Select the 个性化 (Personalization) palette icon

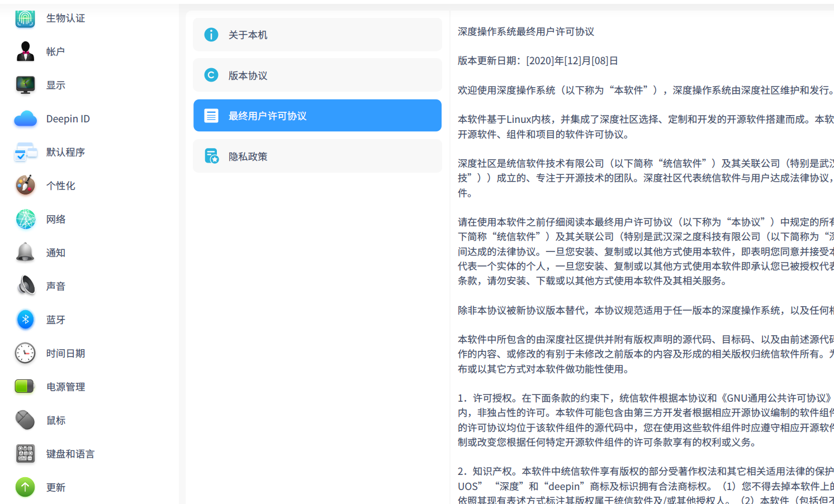click(25, 186)
